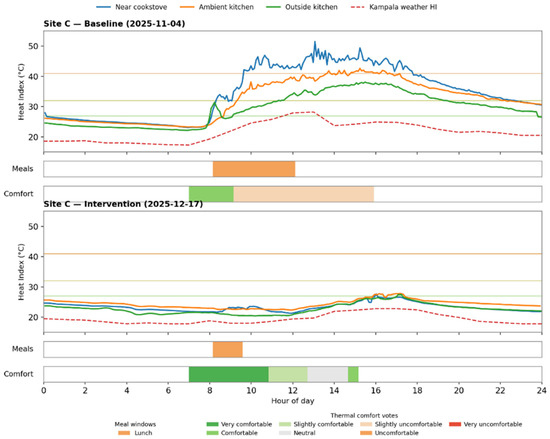Click the Thermal comfort votes legend heading
The image size is (550, 439).
tap(364, 416)
